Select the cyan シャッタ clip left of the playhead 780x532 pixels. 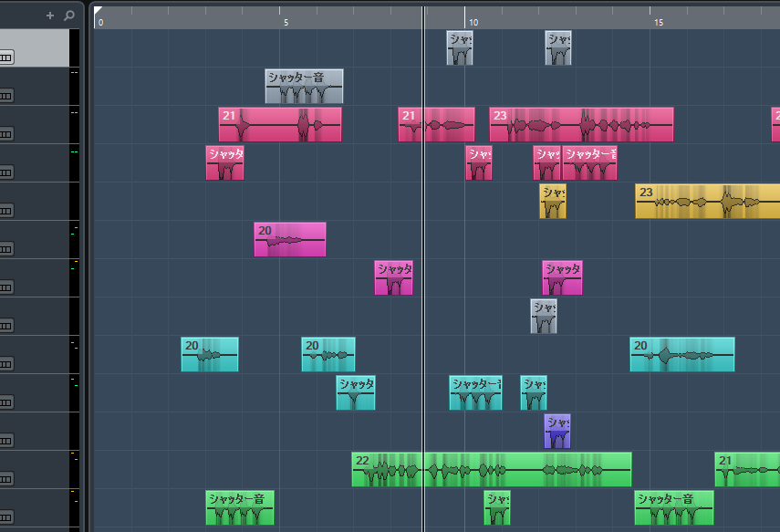[356, 392]
